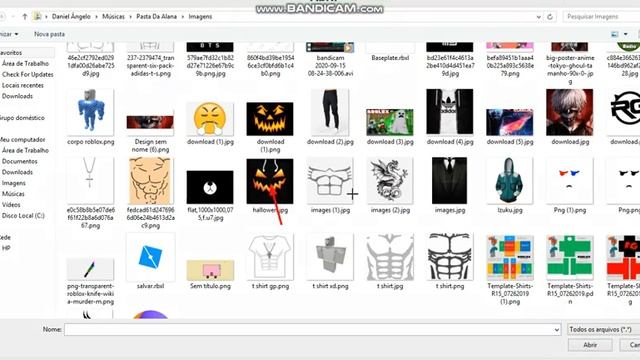
Task: Open Downloads under favorites
Action: tap(17, 96)
